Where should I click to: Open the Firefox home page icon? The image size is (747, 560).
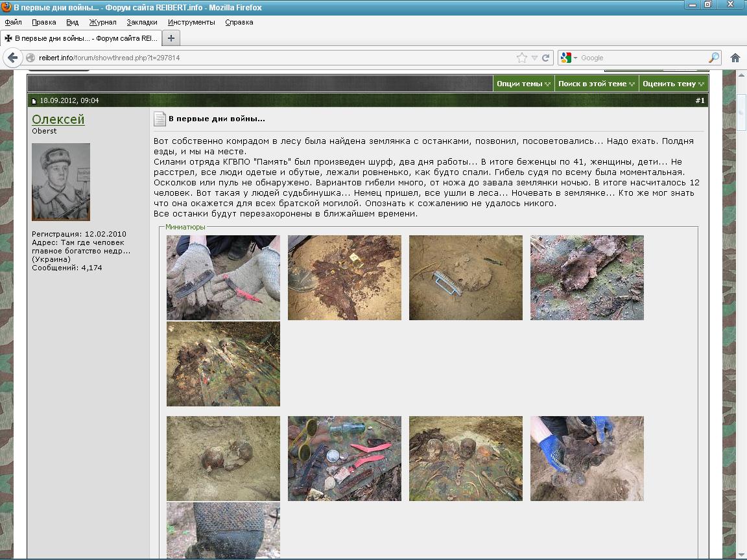pyautogui.click(x=735, y=58)
